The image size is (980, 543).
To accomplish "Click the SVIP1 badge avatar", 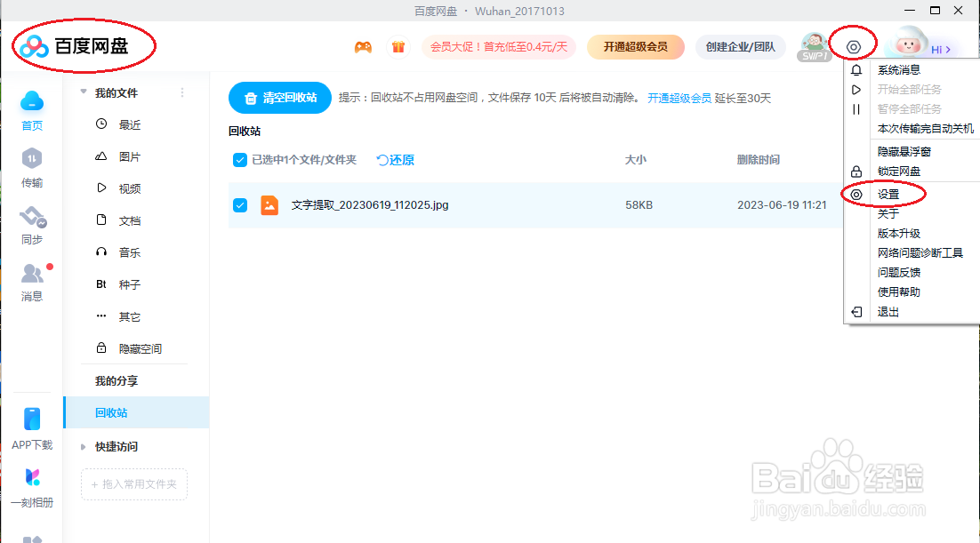I will click(814, 47).
